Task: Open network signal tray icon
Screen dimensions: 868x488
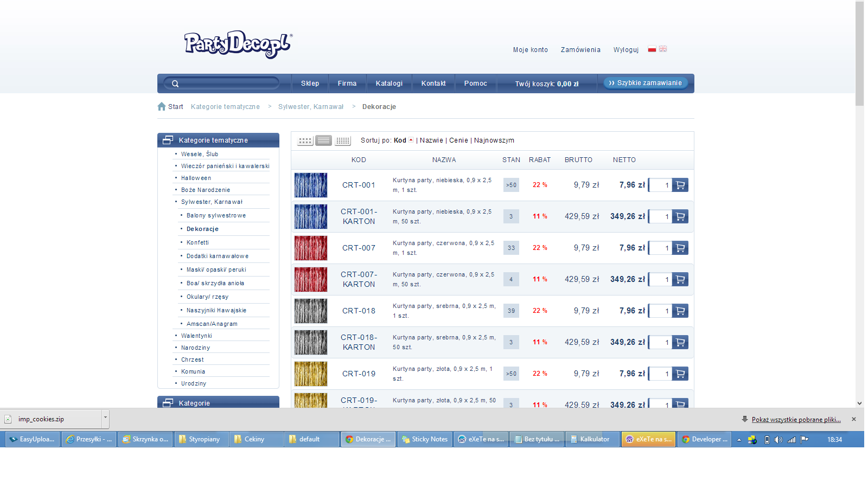Action: point(792,439)
